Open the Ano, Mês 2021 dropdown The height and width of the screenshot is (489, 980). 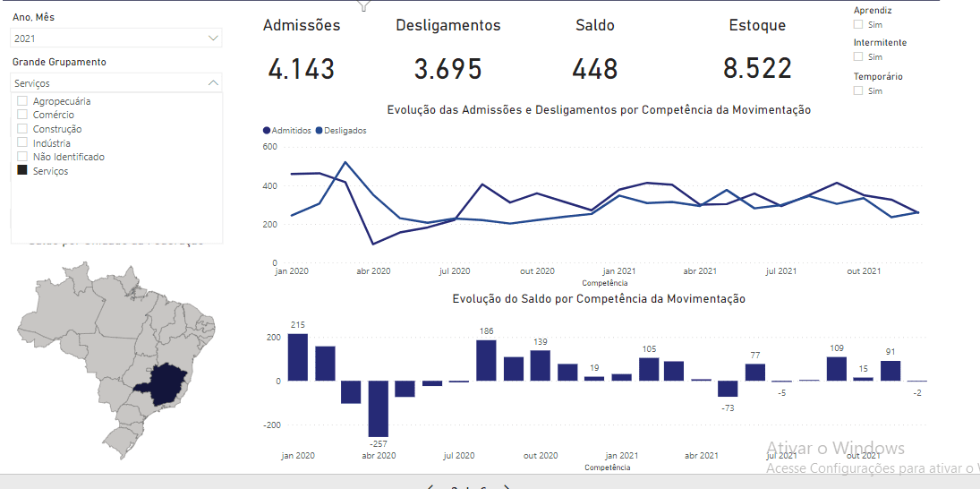point(213,39)
